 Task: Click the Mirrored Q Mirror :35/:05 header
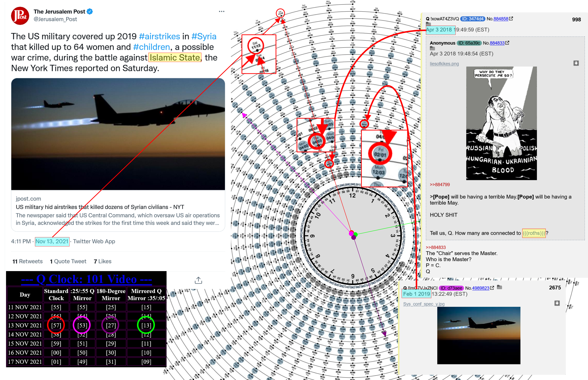(x=146, y=294)
